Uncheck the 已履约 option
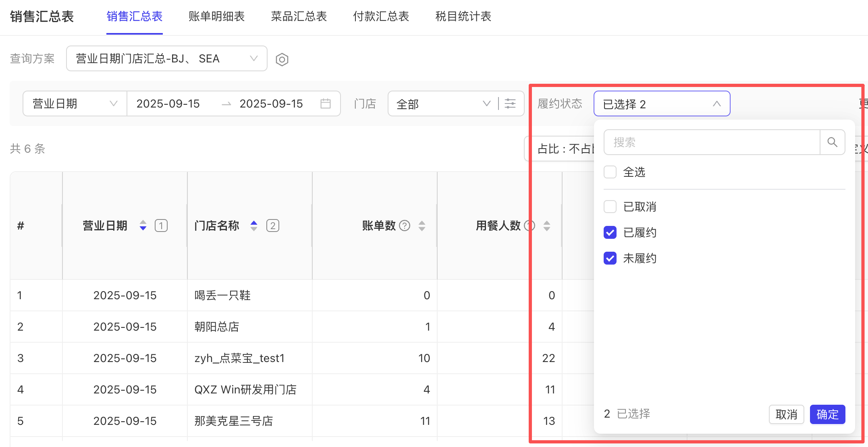 click(x=610, y=232)
